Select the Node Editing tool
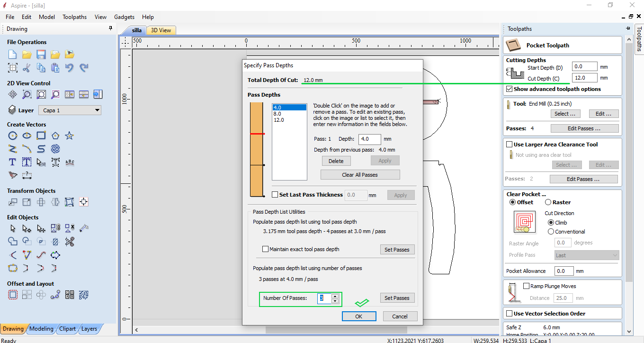644x343 pixels. 27,228
